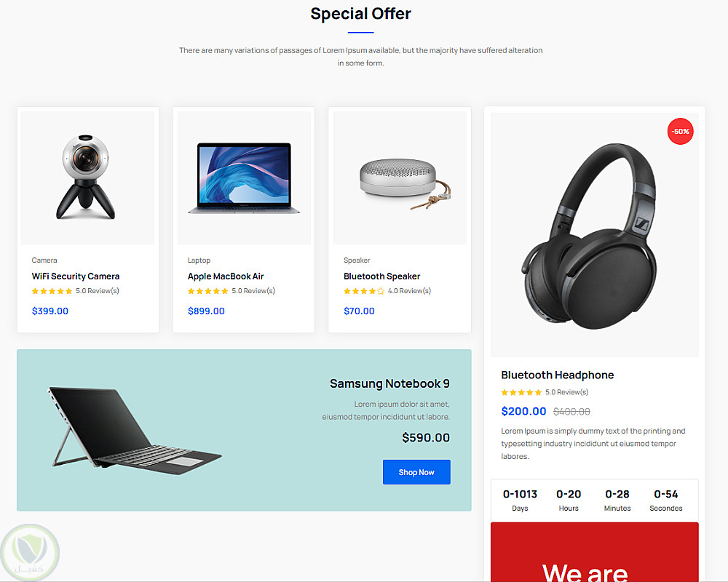Image resolution: width=728 pixels, height=582 pixels.
Task: Click the shield watermark logo icon
Action: 30,553
